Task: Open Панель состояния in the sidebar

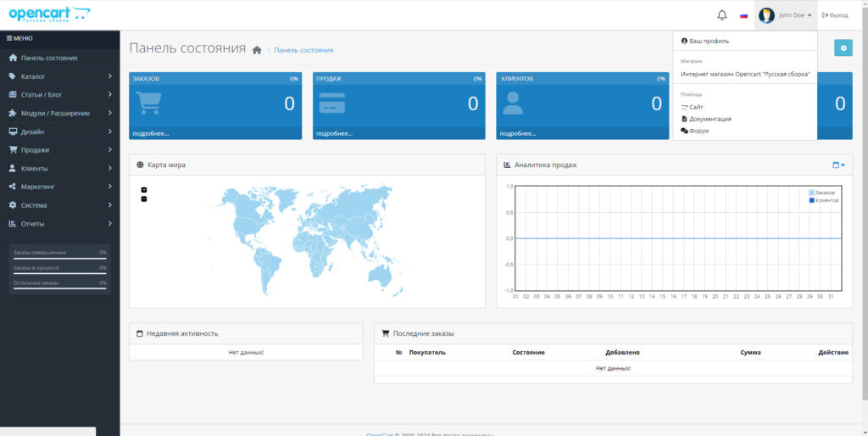Action: coord(60,58)
